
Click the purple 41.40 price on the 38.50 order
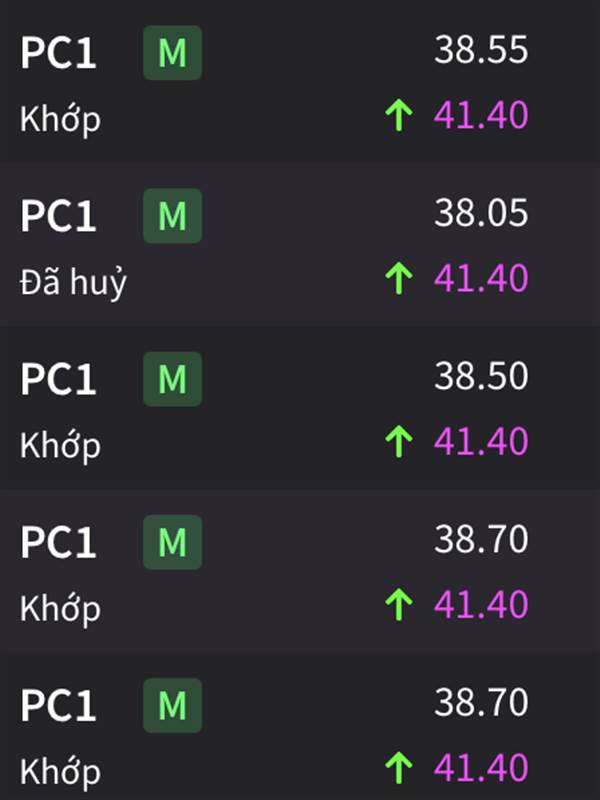point(481,441)
